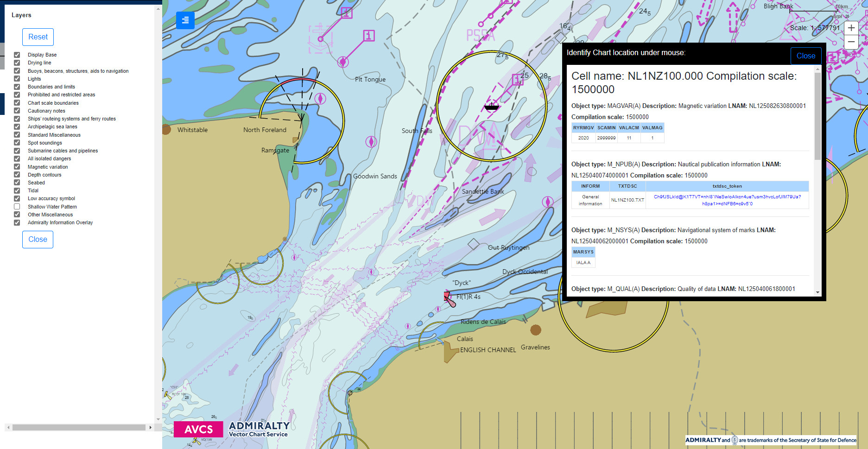Zoom out using the minus icon
The image size is (868, 449).
click(851, 42)
